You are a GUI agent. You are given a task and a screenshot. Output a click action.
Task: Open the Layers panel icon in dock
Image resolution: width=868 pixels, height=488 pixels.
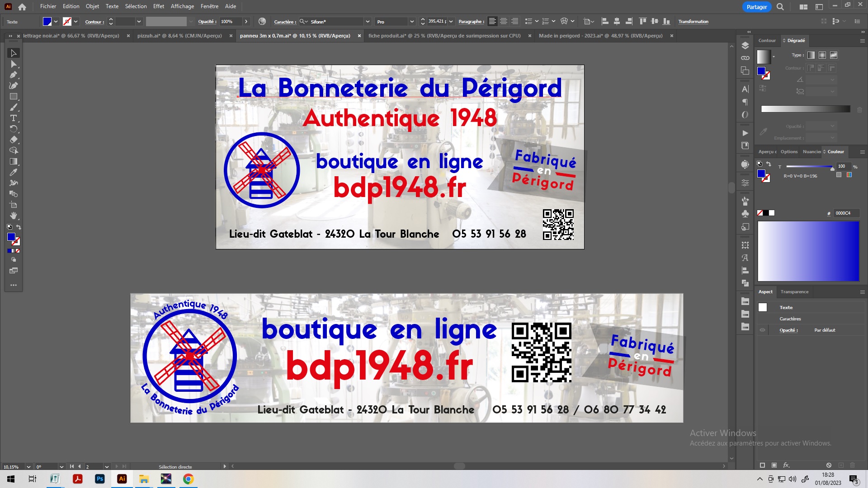[745, 45]
